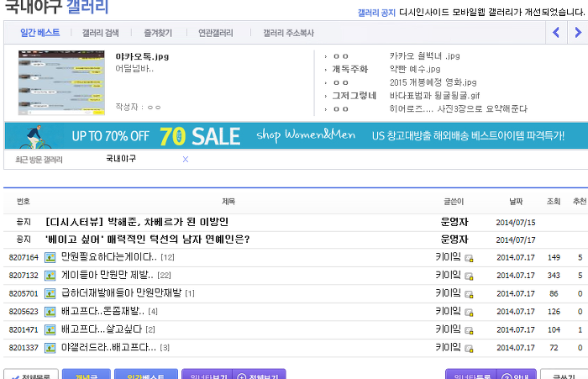Click the image icon on post 8207132

[50, 276]
